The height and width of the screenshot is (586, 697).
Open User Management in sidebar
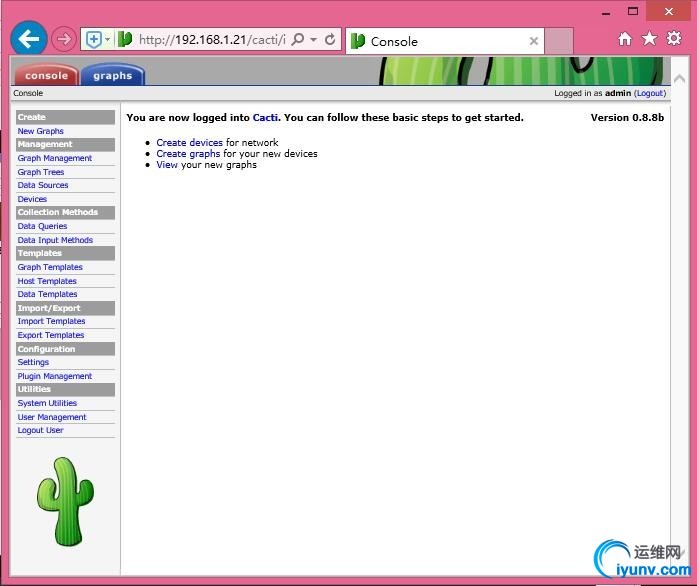pyautogui.click(x=52, y=417)
